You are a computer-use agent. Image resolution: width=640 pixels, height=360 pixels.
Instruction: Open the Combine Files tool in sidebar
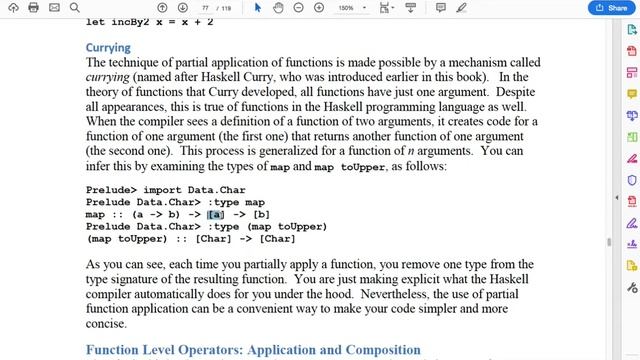631,116
